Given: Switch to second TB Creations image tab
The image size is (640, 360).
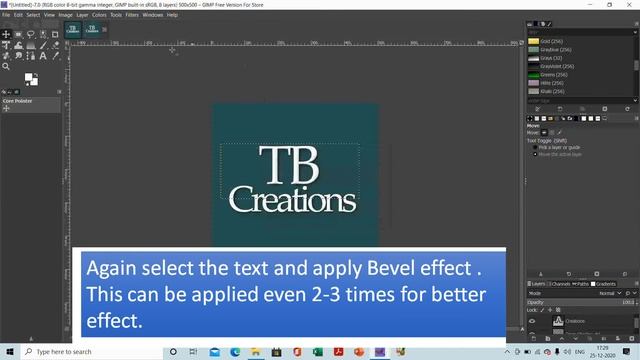Looking at the screenshot, I should point(92,29).
